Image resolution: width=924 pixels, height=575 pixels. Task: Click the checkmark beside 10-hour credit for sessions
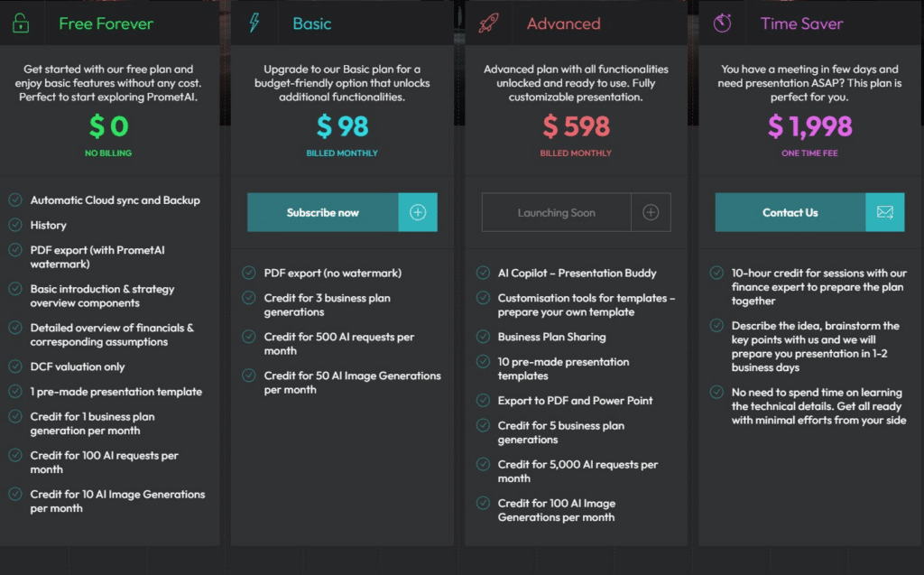[716, 273]
